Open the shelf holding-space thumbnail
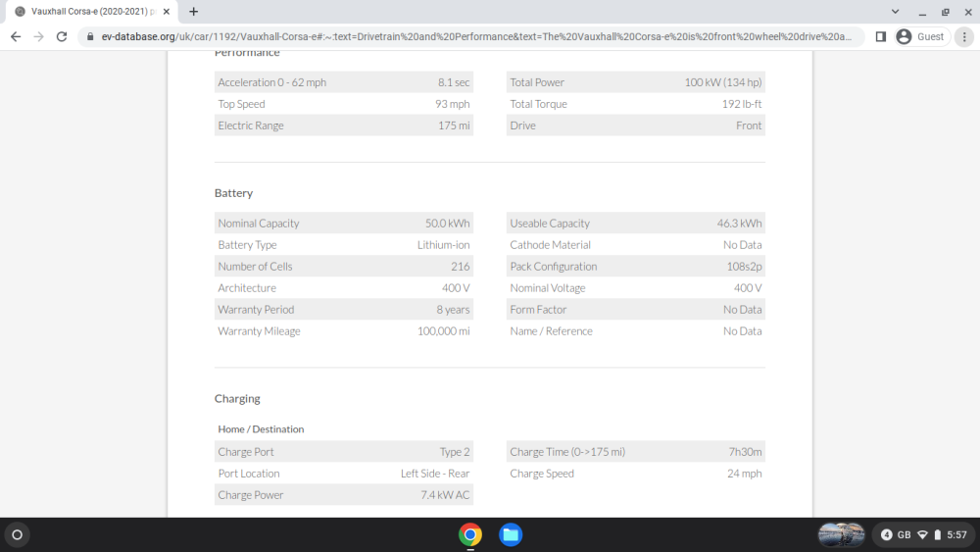980x552 pixels. [841, 534]
